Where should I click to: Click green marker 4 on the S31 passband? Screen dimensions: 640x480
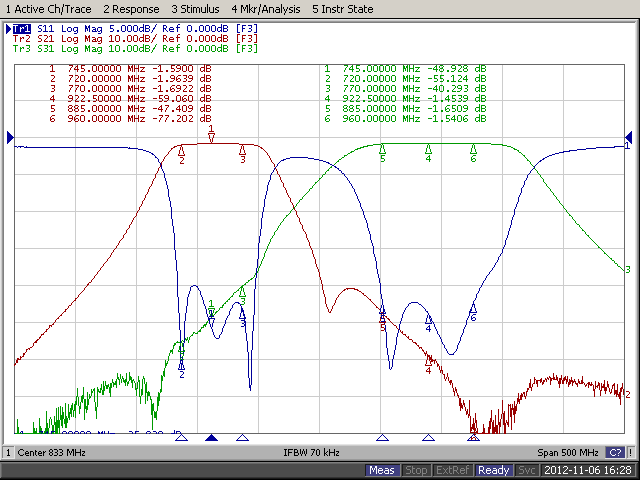click(428, 153)
